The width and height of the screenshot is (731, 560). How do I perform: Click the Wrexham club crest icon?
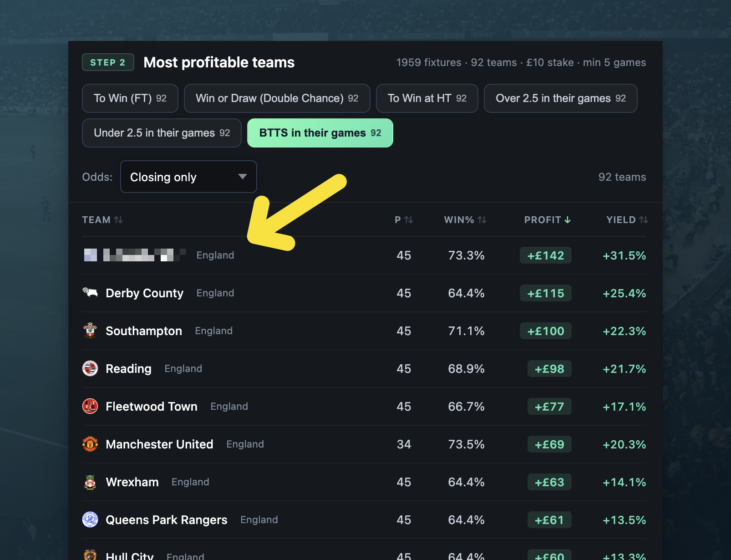(90, 482)
